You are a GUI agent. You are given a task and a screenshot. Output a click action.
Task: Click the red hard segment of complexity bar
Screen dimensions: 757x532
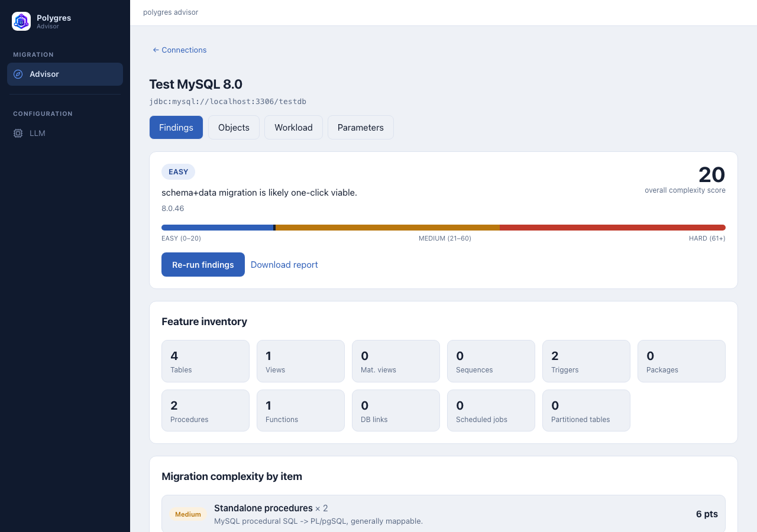click(613, 228)
